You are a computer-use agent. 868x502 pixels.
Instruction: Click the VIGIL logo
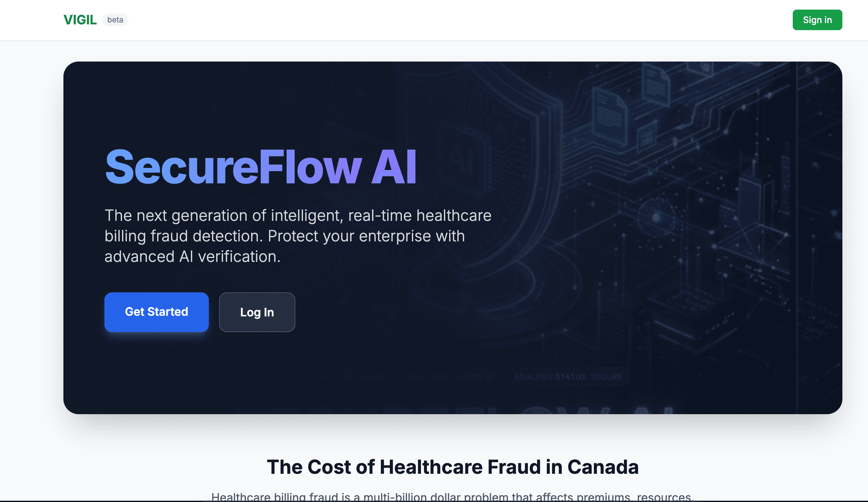pos(80,20)
